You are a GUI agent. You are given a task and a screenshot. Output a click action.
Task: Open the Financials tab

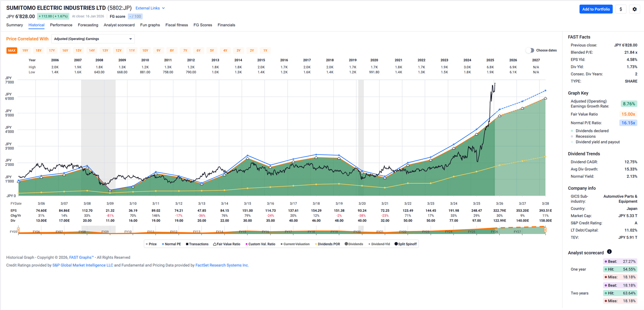(x=226, y=25)
